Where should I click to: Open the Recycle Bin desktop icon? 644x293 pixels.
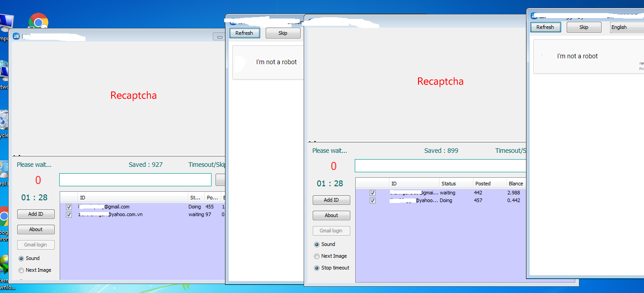pos(4,122)
